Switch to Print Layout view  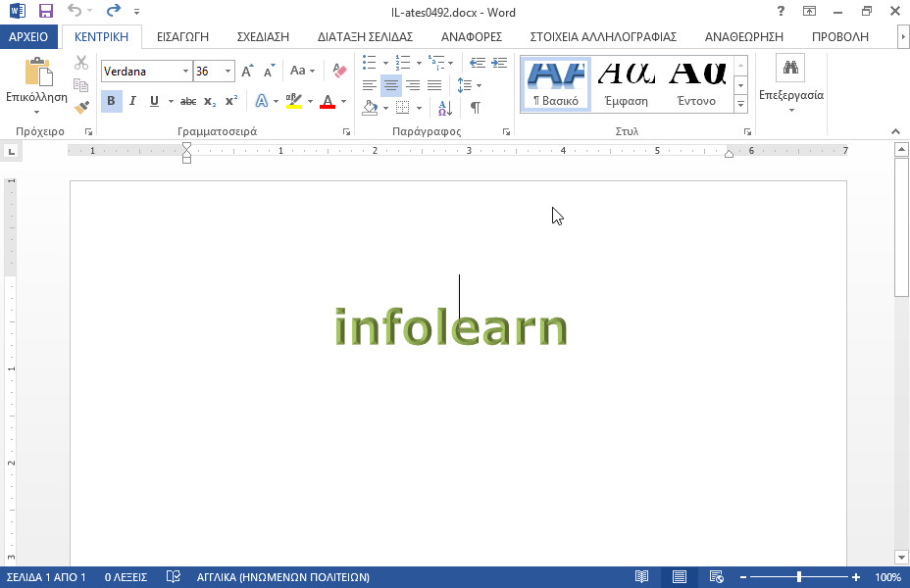[x=679, y=577]
